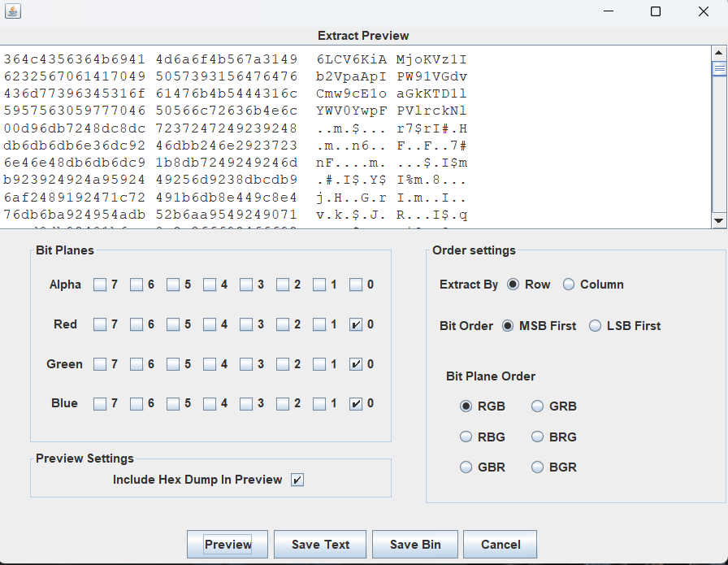This screenshot has width=728, height=565.
Task: Choose LSB First bit order
Action: [596, 326]
